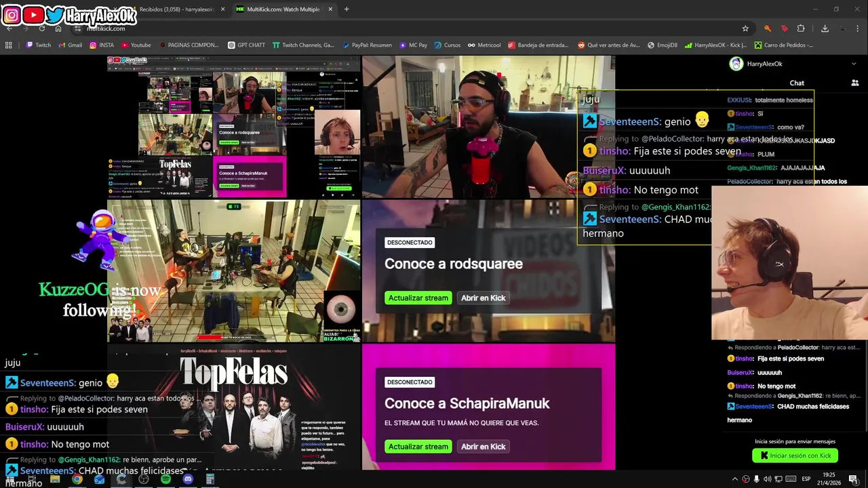Close the MultiKick.com tab
The width and height of the screenshot is (868, 488).
coord(330,9)
